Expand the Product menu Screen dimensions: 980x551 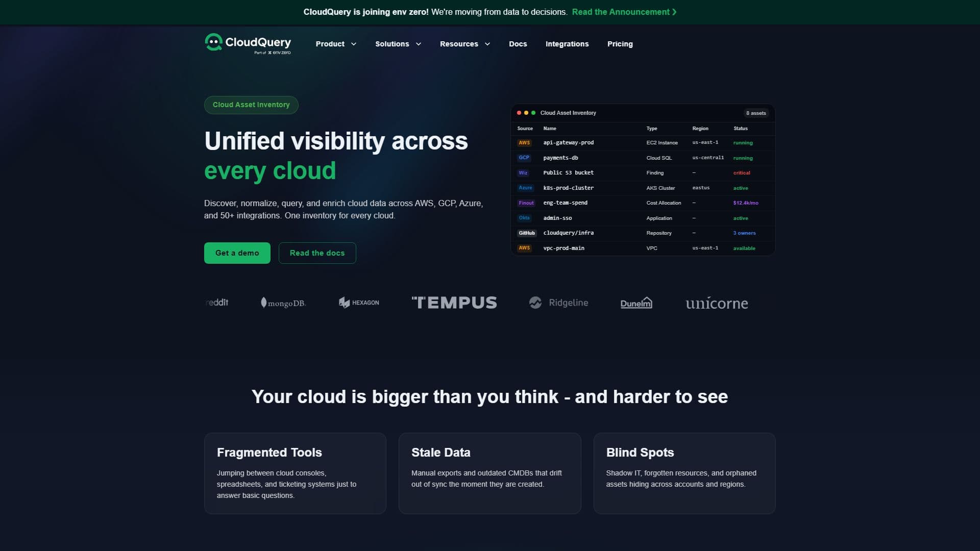coord(336,44)
